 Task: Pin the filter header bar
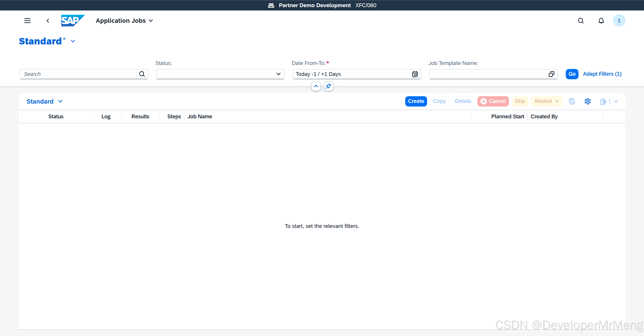tap(328, 86)
